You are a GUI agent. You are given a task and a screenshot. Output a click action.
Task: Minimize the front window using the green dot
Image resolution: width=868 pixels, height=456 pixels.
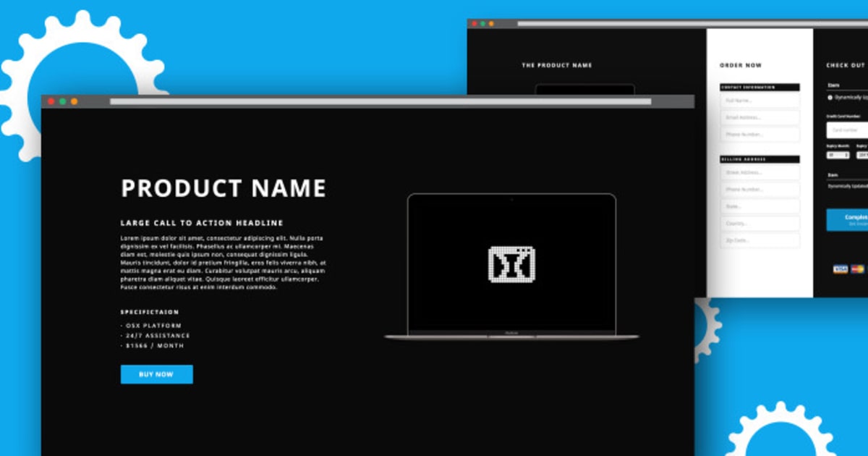coord(62,101)
